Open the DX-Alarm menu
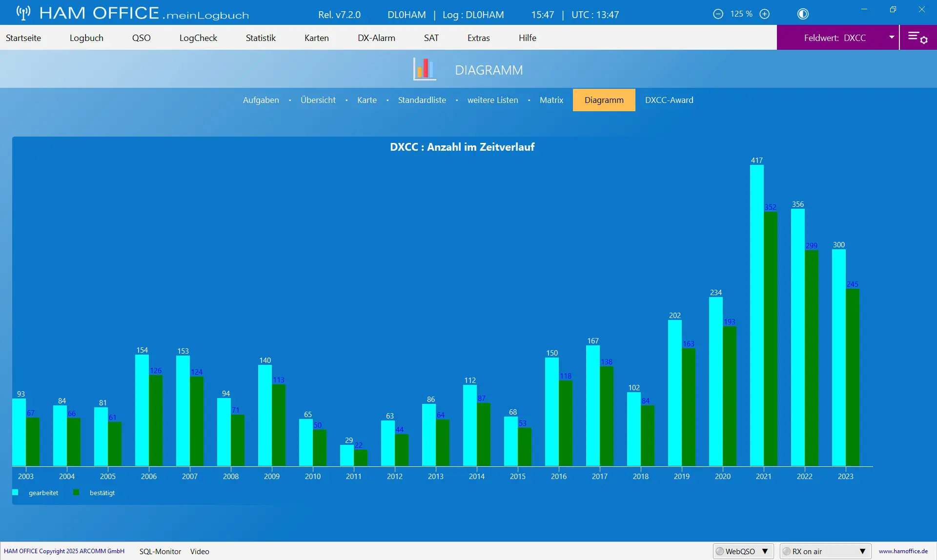937x560 pixels. [x=376, y=38]
